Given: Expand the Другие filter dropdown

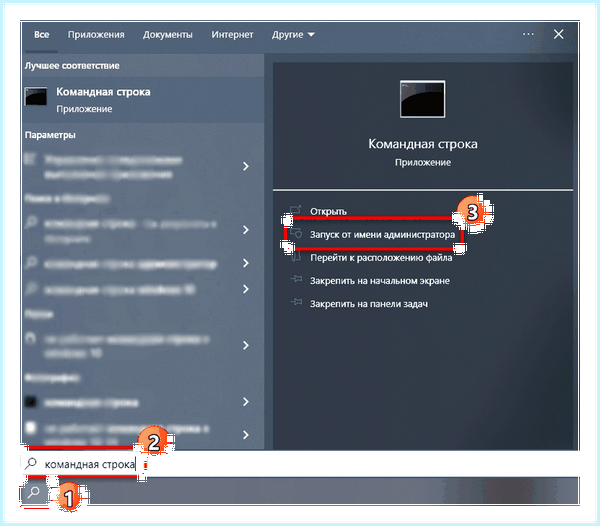Looking at the screenshot, I should pyautogui.click(x=293, y=35).
